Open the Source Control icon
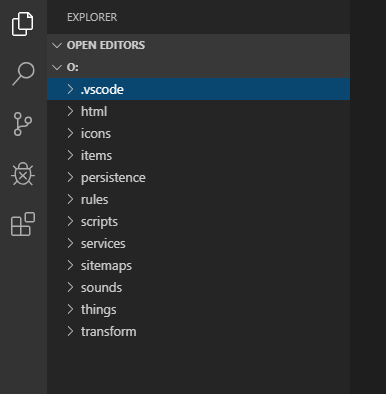This screenshot has width=386, height=394. point(23,124)
